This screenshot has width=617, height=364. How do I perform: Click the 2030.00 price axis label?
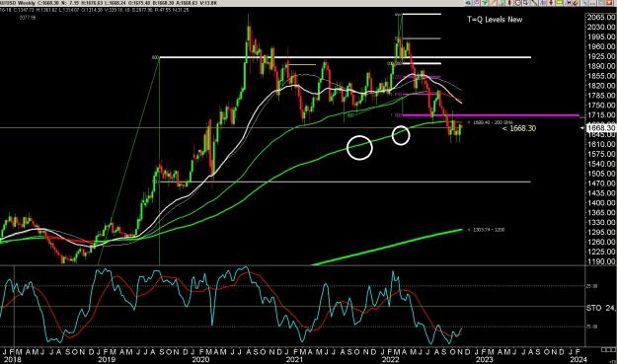coord(601,27)
